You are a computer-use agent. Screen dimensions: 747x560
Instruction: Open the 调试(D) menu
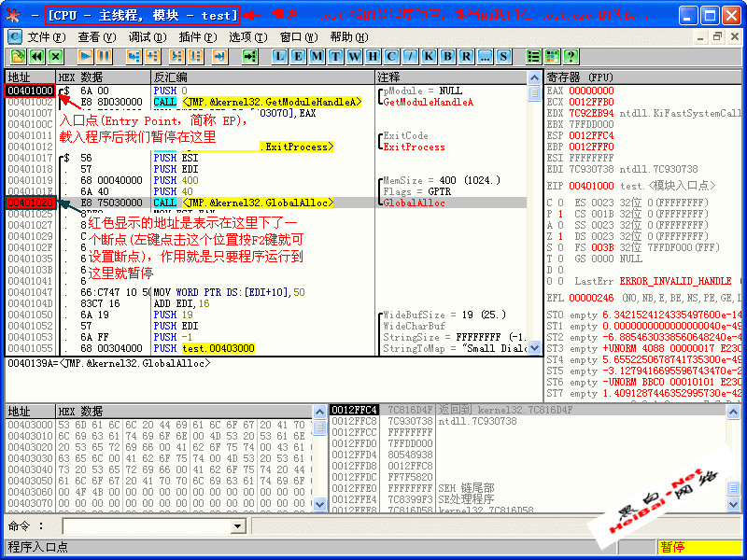[x=148, y=37]
